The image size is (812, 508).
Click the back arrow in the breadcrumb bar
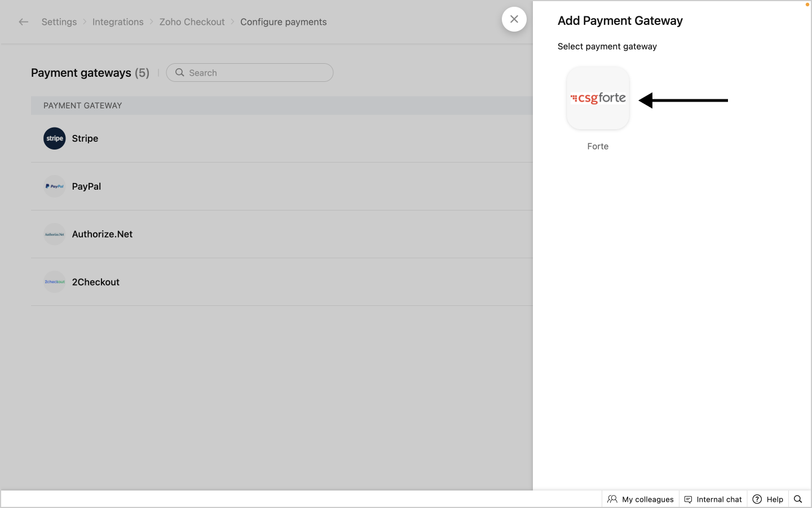click(x=23, y=22)
